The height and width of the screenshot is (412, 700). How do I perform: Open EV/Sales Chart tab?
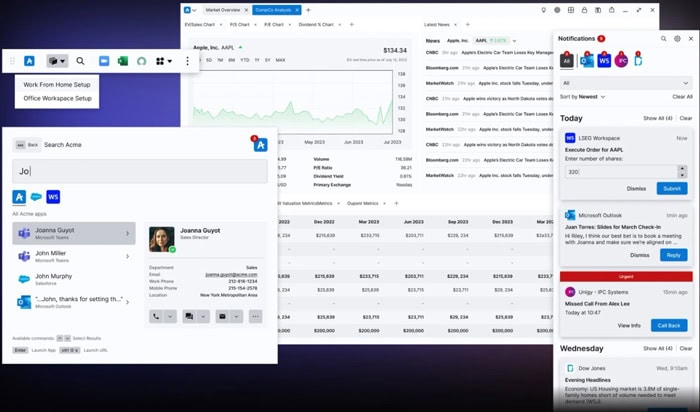coord(200,25)
